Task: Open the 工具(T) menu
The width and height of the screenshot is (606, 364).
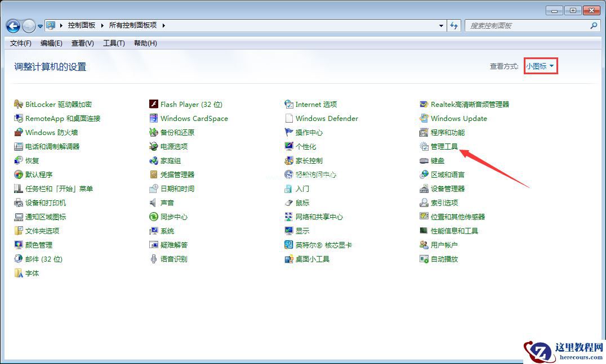Action: coord(113,43)
